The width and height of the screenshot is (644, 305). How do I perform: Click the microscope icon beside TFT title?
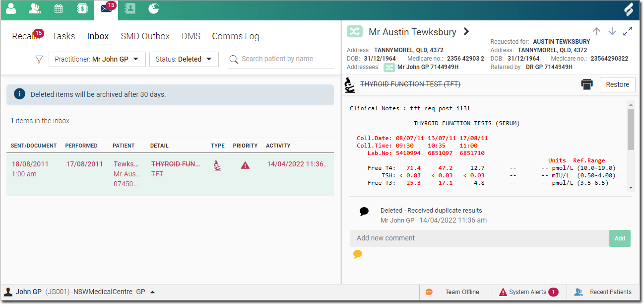coord(350,85)
